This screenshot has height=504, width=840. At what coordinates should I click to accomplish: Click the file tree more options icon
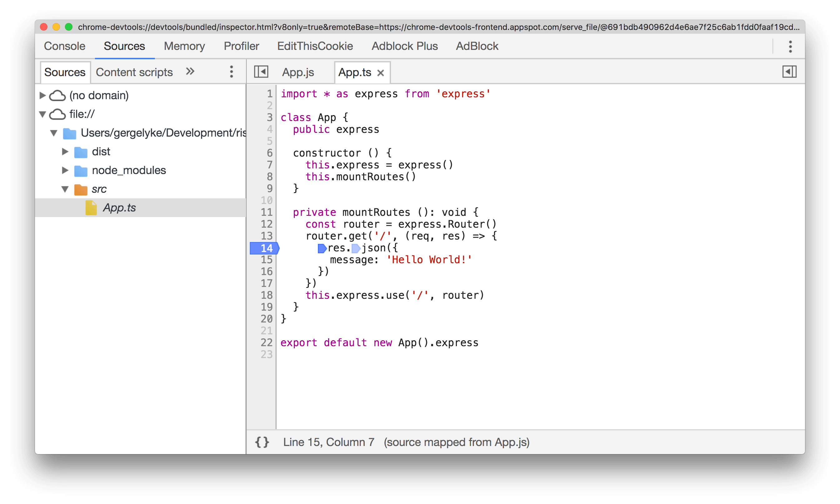point(232,72)
